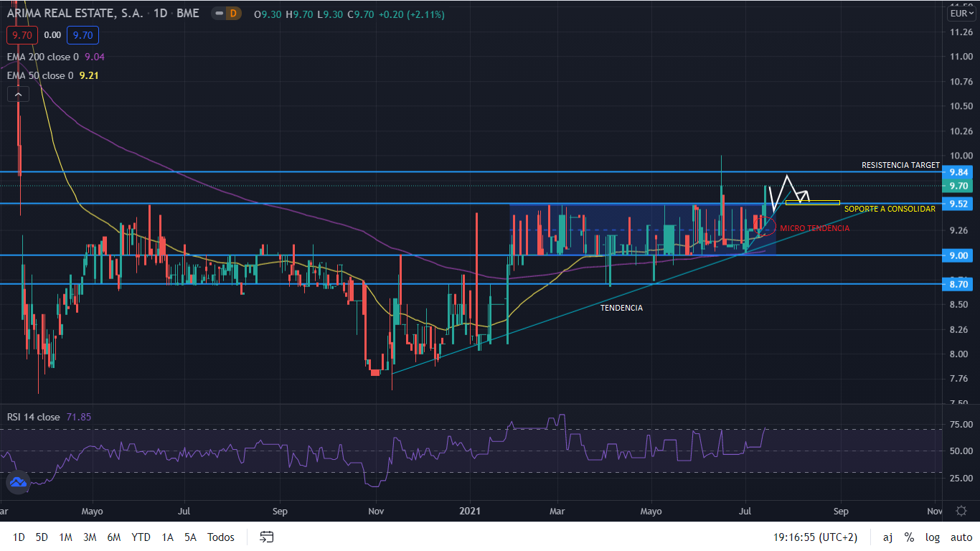The height and width of the screenshot is (551, 980).
Task: Open the go-to-date calendar icon
Action: click(267, 537)
